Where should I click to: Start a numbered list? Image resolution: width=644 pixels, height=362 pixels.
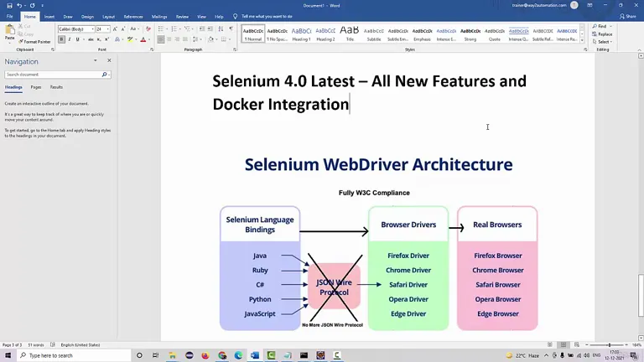[x=175, y=29]
